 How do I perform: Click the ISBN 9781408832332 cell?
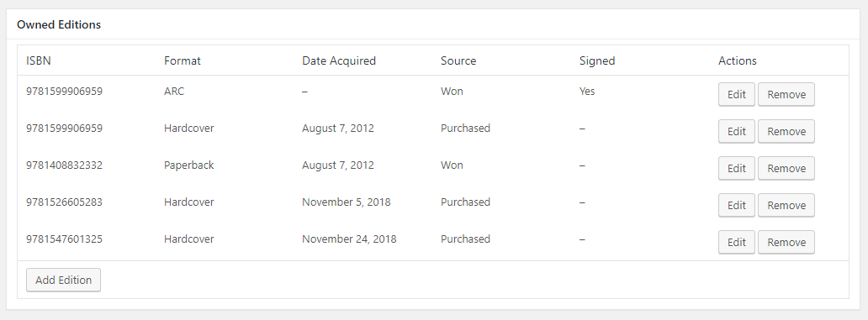(x=64, y=165)
